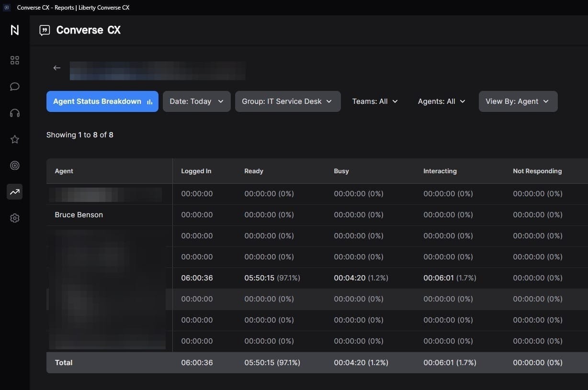The width and height of the screenshot is (588, 390).
Task: Expand the Teams: All filter
Action: 375,101
